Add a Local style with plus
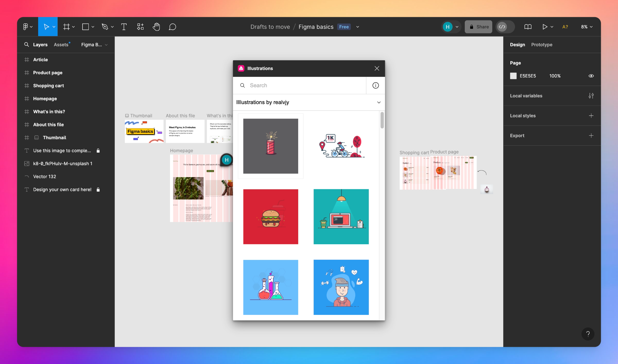The width and height of the screenshot is (618, 364). pyautogui.click(x=591, y=116)
